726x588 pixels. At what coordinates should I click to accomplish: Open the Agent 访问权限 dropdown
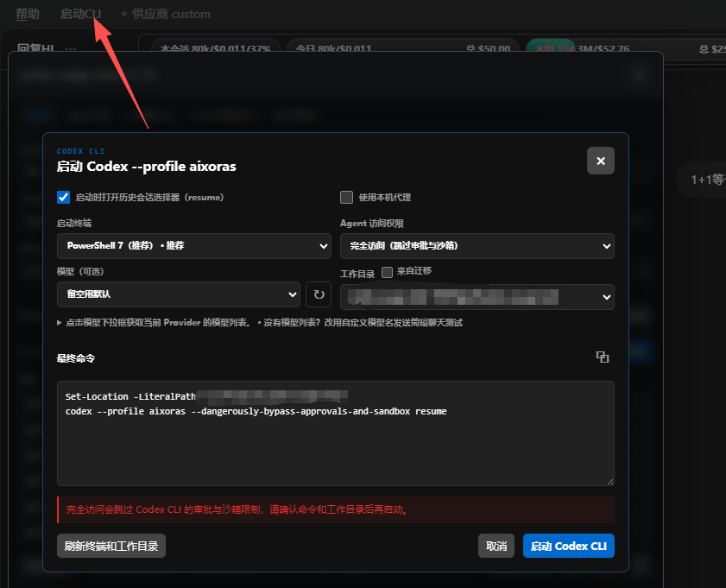click(x=477, y=246)
